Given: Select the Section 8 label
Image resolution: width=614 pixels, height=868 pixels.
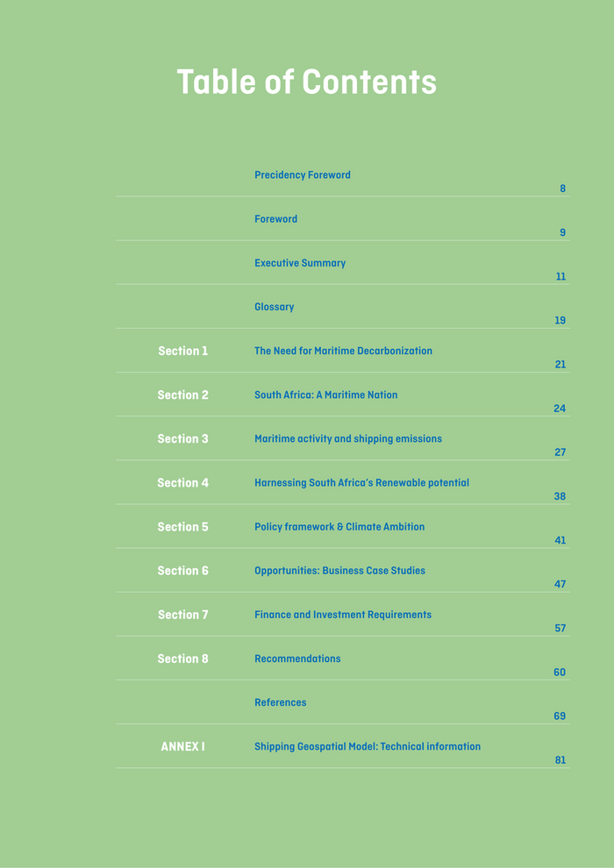Looking at the screenshot, I should [x=182, y=658].
